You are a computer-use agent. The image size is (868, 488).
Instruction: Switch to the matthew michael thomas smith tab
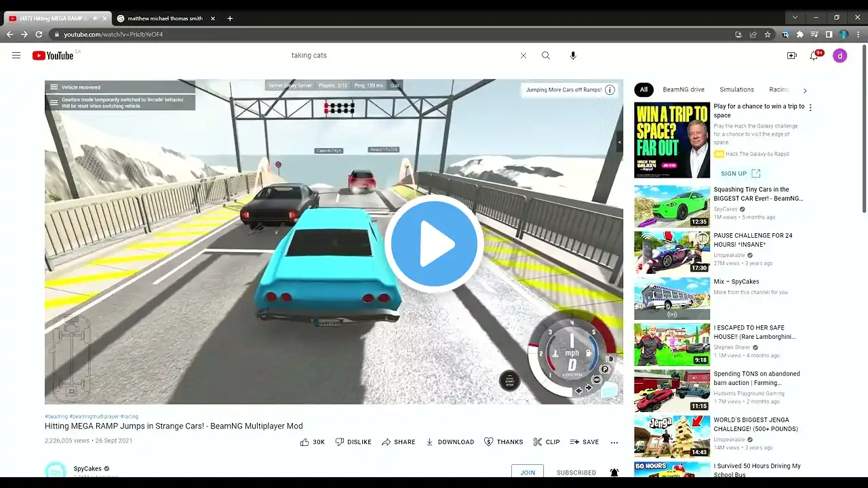click(165, 18)
